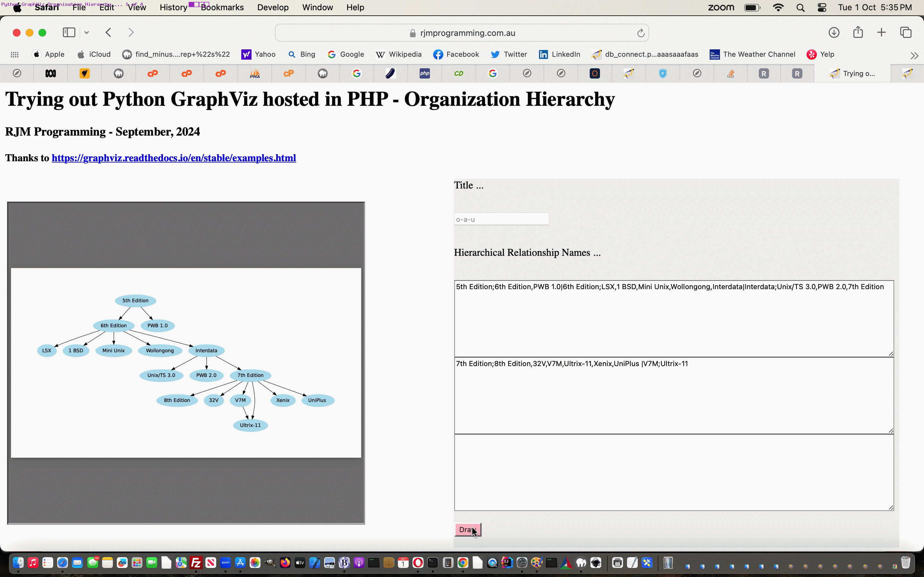Open macOS Control Center in the menu bar

(822, 7)
